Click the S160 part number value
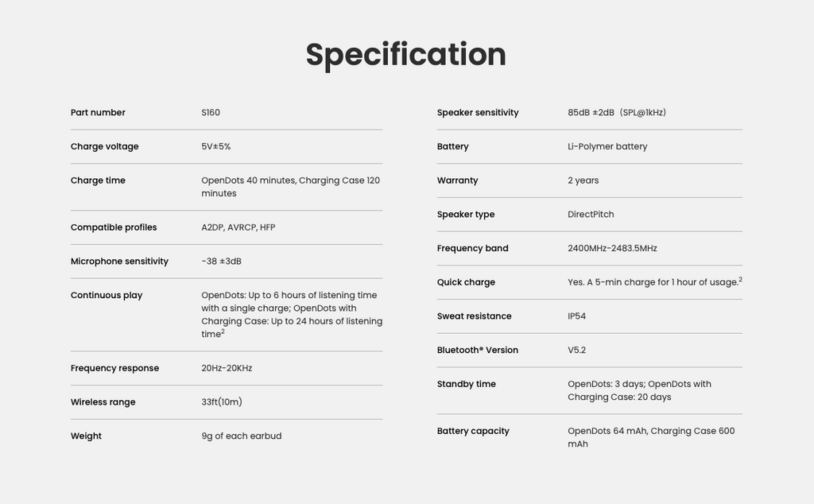This screenshot has width=814, height=504. click(210, 113)
